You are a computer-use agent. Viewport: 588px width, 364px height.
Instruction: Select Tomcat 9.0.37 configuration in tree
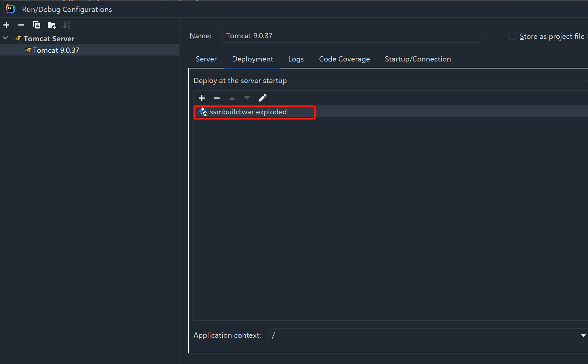[89, 50]
